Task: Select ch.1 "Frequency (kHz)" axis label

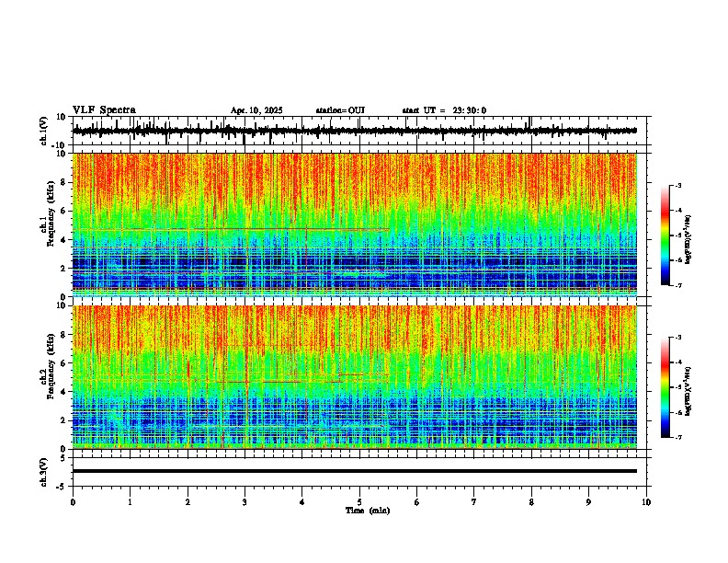Action: click(x=51, y=213)
